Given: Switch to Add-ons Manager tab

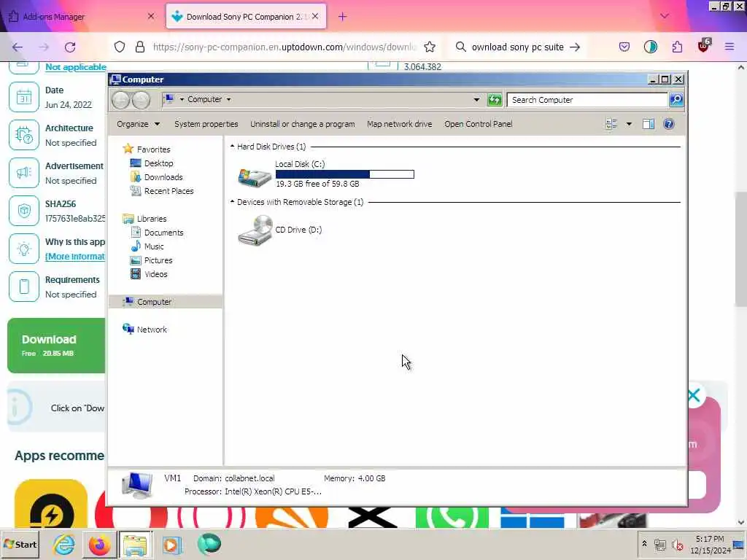Looking at the screenshot, I should pos(82,17).
